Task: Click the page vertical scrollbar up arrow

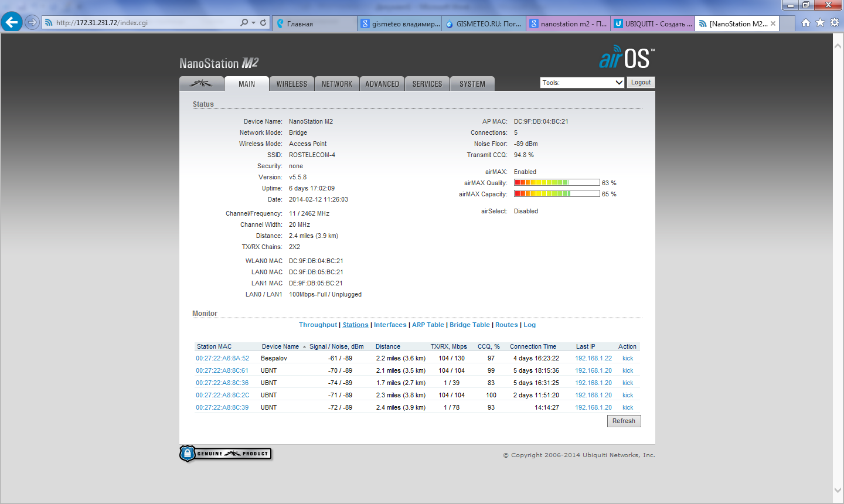Action: pos(838,45)
